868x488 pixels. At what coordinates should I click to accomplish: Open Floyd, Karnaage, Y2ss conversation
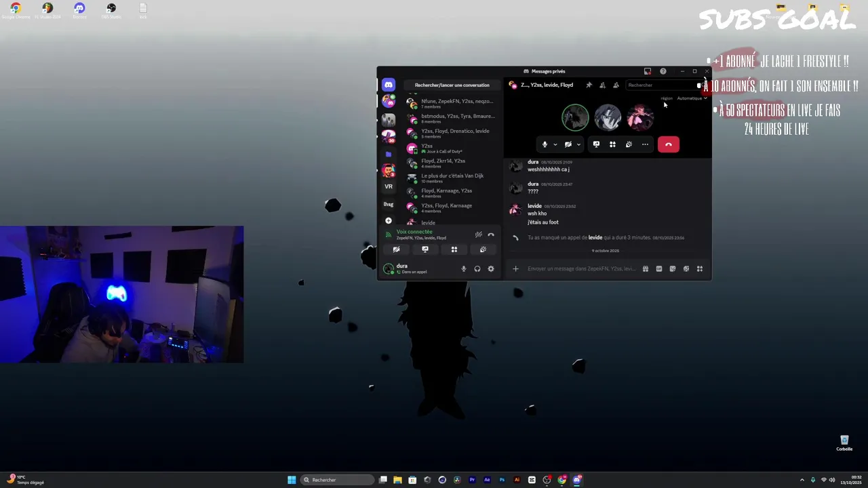[452, 192]
